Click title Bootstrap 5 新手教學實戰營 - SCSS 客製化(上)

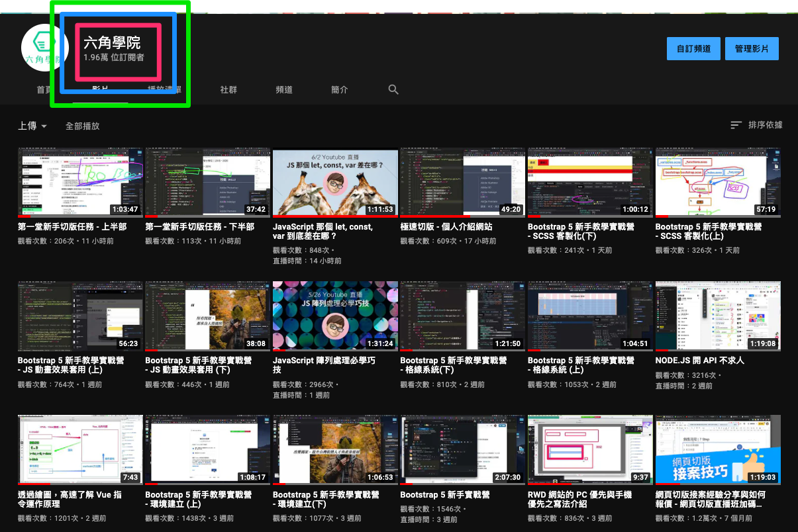tap(709, 232)
